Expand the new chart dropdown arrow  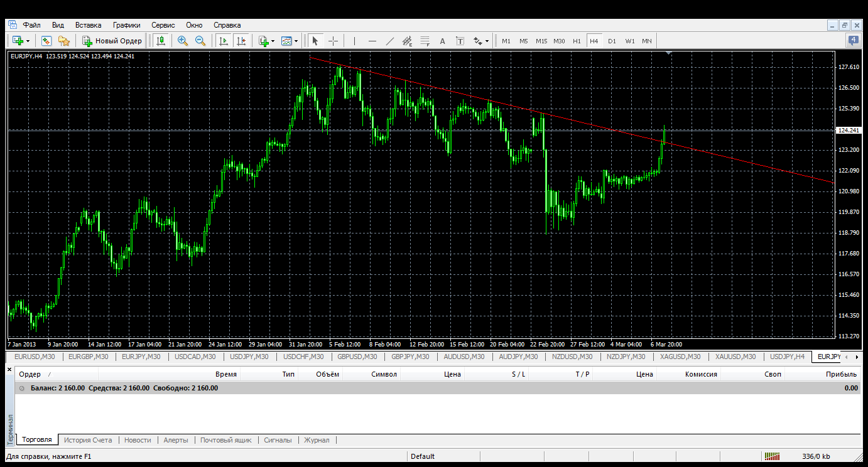[x=28, y=41]
